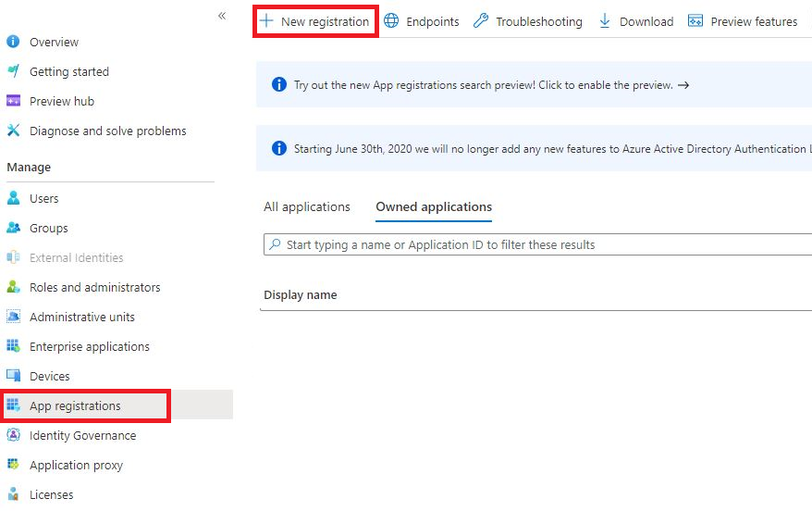
Task: Sort by the Display name column header
Action: pos(301,295)
